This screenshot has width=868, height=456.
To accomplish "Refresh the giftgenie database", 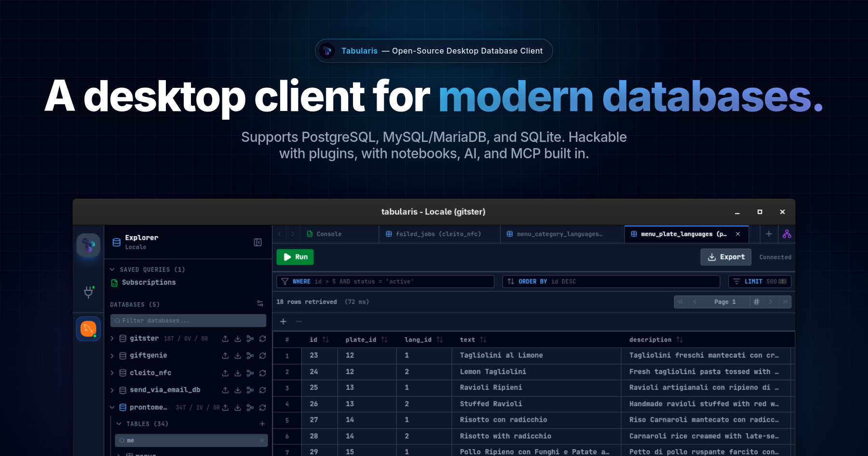I will [263, 356].
